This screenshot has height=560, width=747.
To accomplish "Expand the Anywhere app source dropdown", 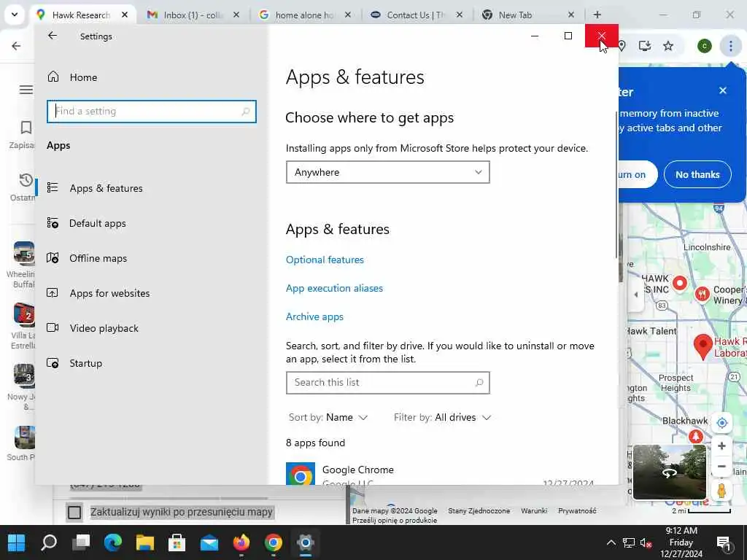I will coord(387,172).
